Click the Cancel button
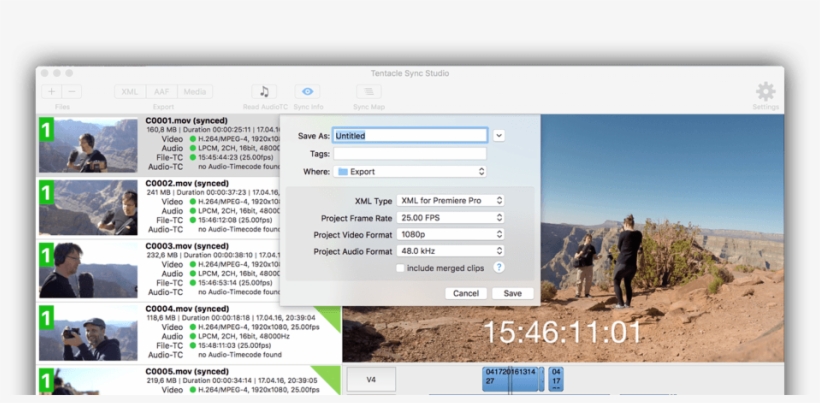Viewport: 820px width, 403px height. point(466,293)
